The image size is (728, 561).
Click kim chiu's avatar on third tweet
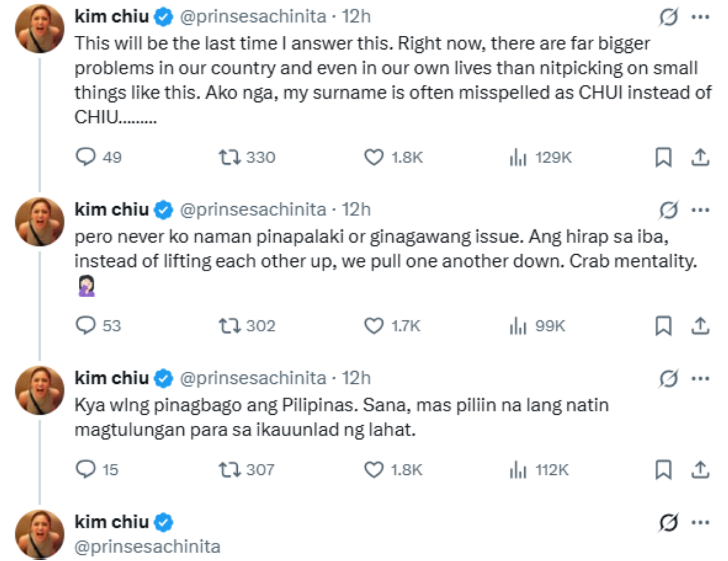tap(40, 390)
